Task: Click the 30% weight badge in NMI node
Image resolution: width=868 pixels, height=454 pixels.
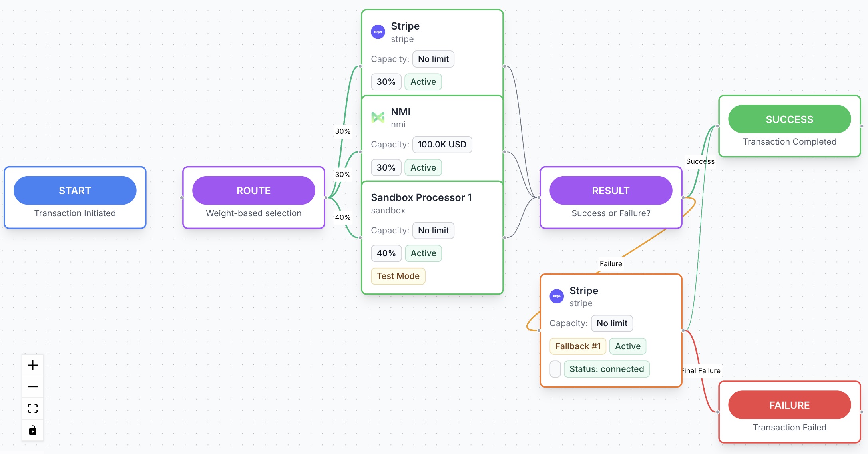Action: coord(386,168)
